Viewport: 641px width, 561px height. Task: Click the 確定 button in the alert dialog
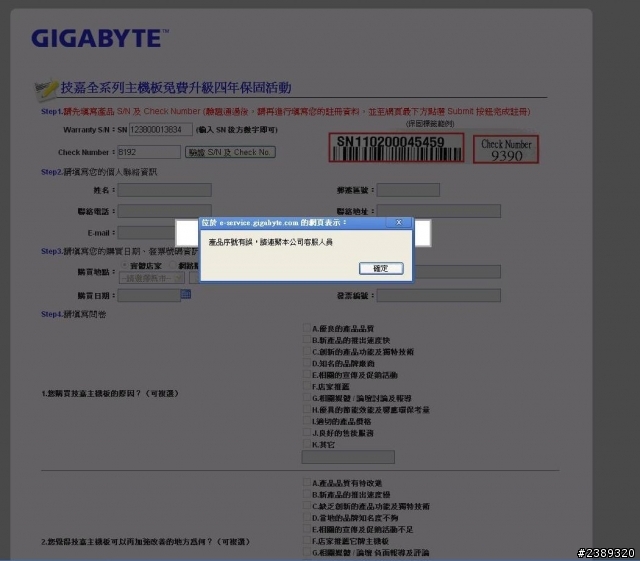pyautogui.click(x=381, y=268)
